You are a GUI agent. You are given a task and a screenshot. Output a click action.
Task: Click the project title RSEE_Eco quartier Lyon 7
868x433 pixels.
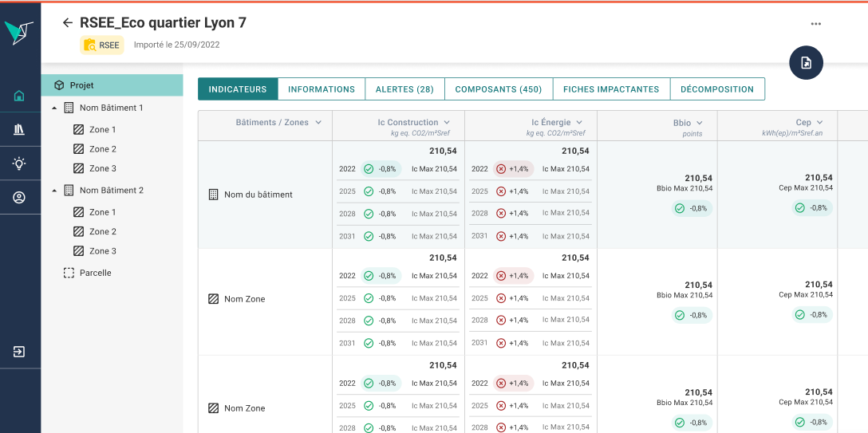click(x=163, y=22)
